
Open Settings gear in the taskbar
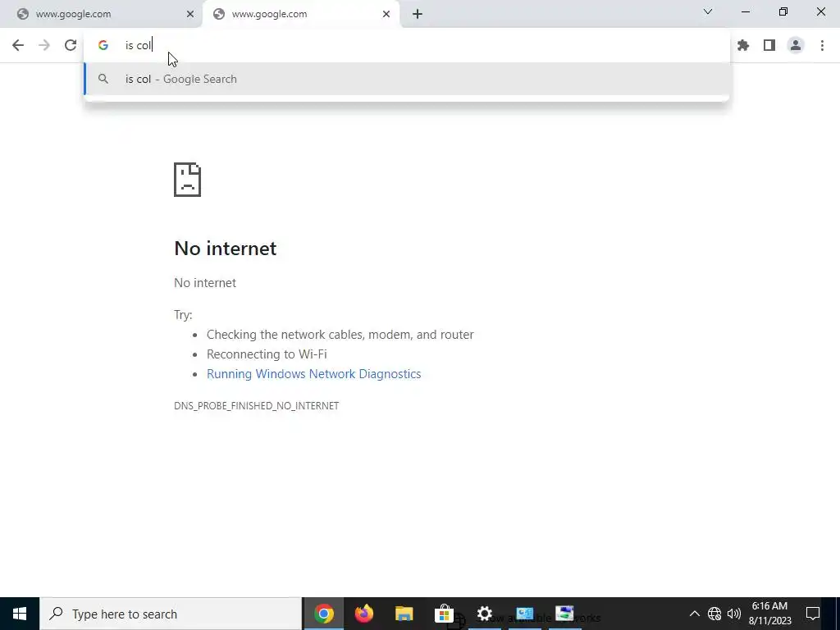[484, 614]
